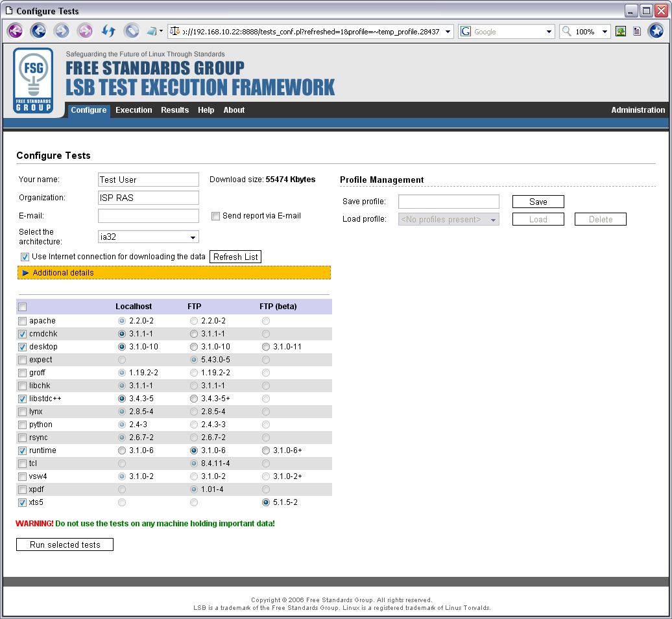Viewport: 672px width, 619px height.
Task: Click the Profile Management heading
Action: pos(382,180)
